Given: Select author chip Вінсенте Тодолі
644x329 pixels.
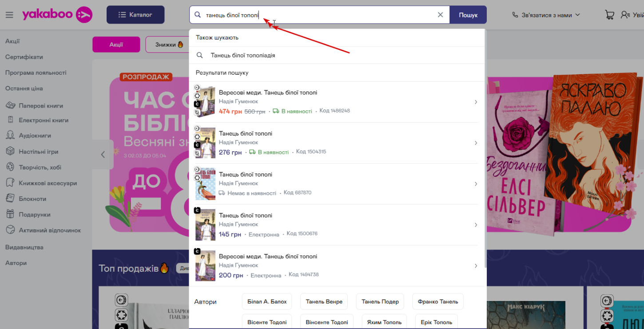Looking at the screenshot, I should click(327, 322).
